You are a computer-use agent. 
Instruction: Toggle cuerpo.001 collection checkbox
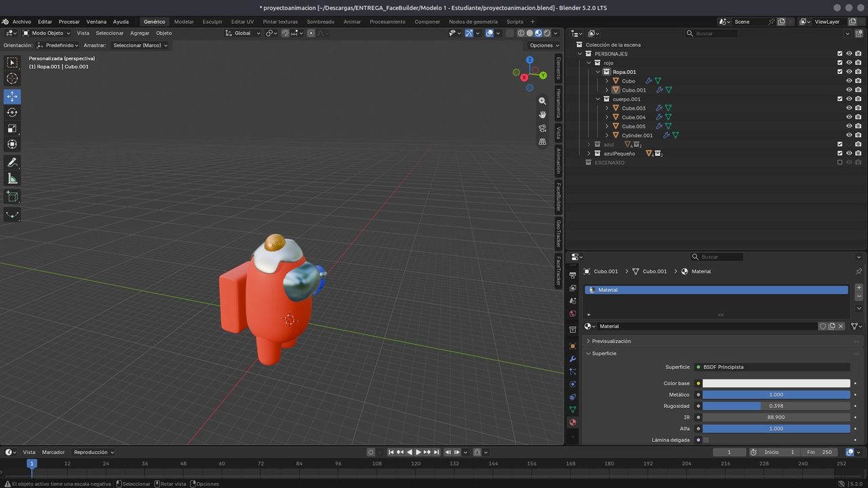(840, 99)
